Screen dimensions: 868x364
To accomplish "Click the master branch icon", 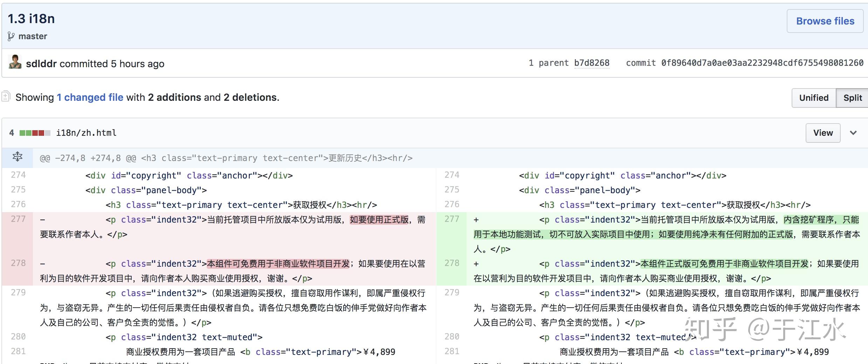I will coord(11,36).
